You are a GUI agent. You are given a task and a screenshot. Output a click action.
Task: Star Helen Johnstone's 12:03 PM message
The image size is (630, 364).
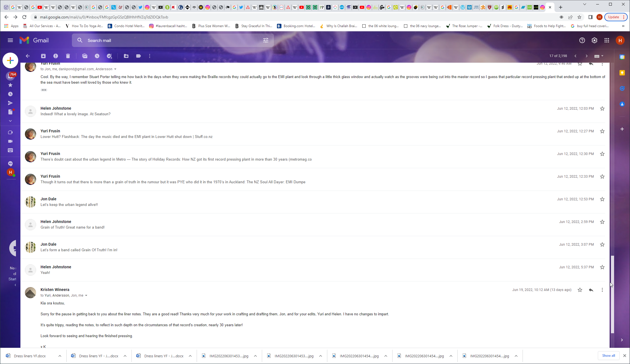point(602,109)
